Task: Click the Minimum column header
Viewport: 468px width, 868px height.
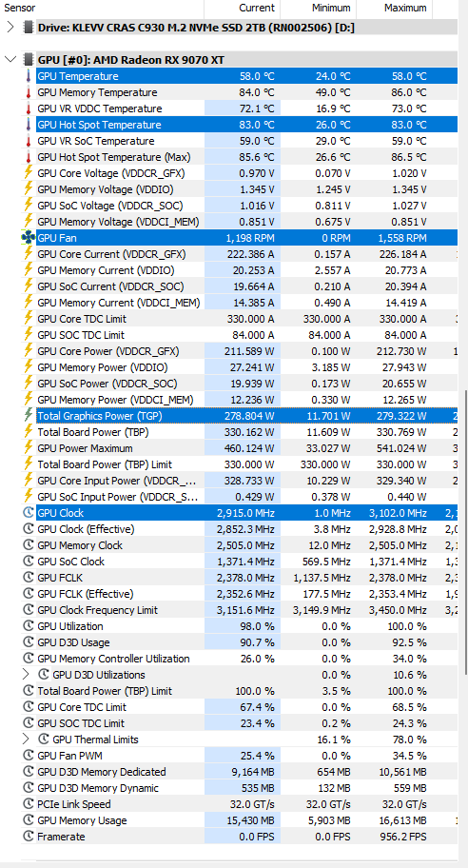Action: tap(318, 8)
